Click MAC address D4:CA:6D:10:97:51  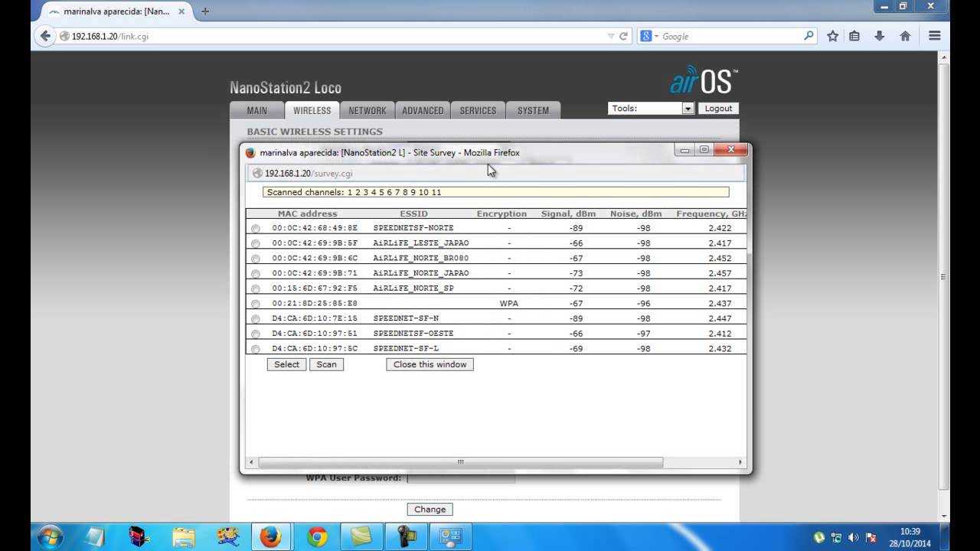tap(315, 334)
